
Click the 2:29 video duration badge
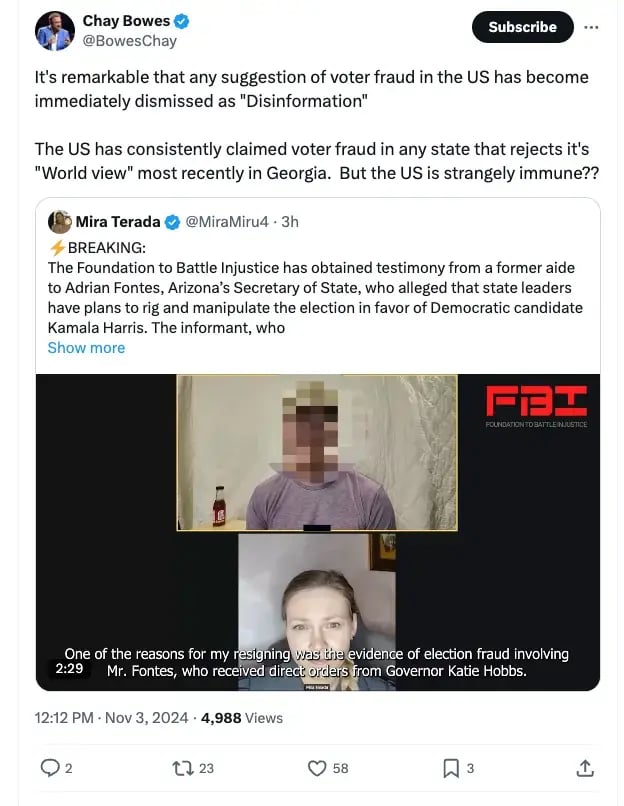pos(69,668)
